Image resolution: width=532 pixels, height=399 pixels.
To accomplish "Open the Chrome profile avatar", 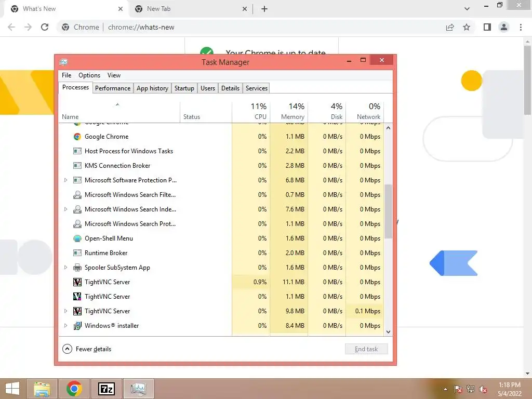I will [504, 27].
